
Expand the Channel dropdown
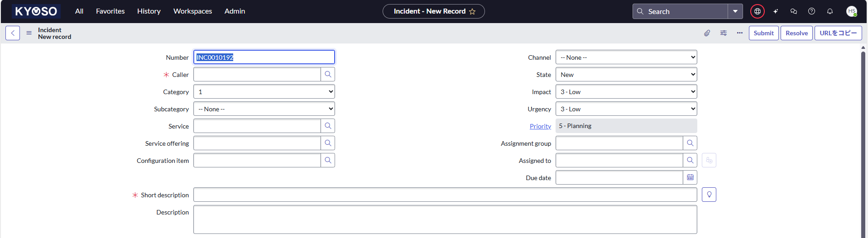[x=626, y=57]
